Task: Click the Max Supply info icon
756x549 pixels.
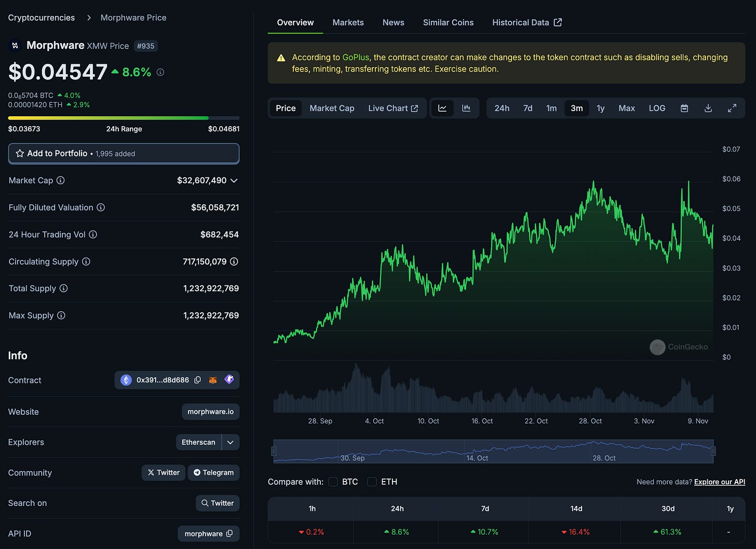Action: (61, 315)
